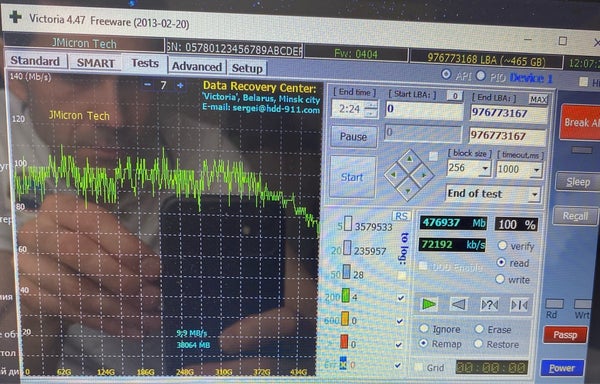This screenshot has width=600, height=384.
Task: Toggle the Grid checkbox
Action: (x=419, y=367)
